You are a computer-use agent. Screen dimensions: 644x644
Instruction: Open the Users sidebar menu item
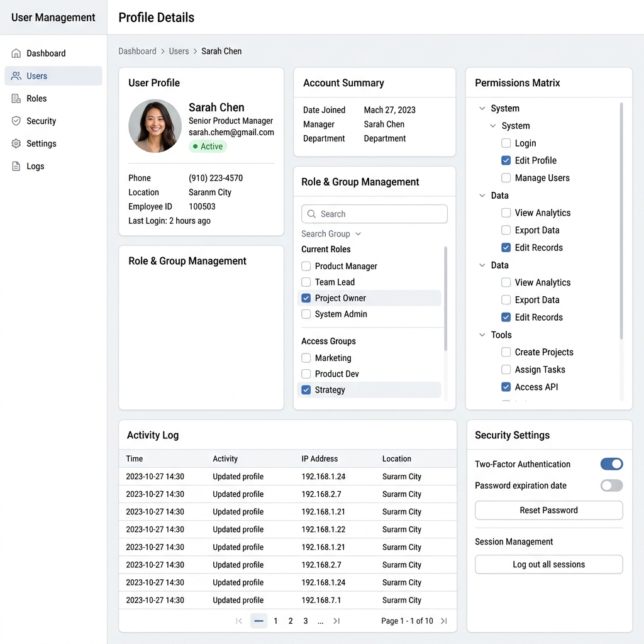tap(53, 76)
